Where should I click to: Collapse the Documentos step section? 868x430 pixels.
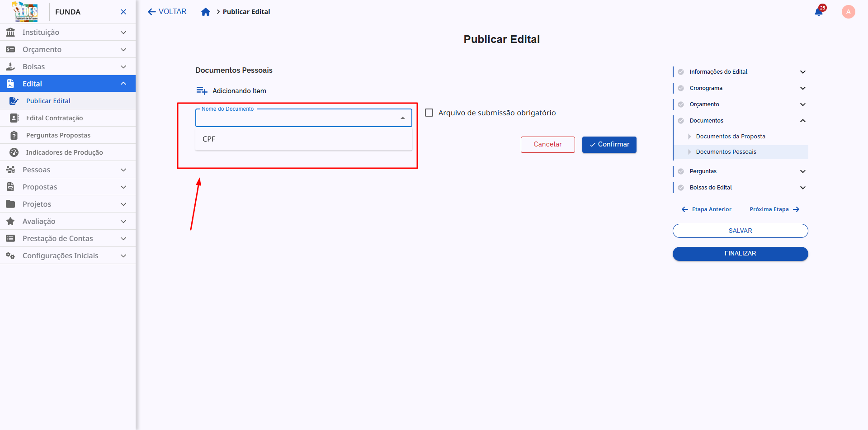pos(802,121)
